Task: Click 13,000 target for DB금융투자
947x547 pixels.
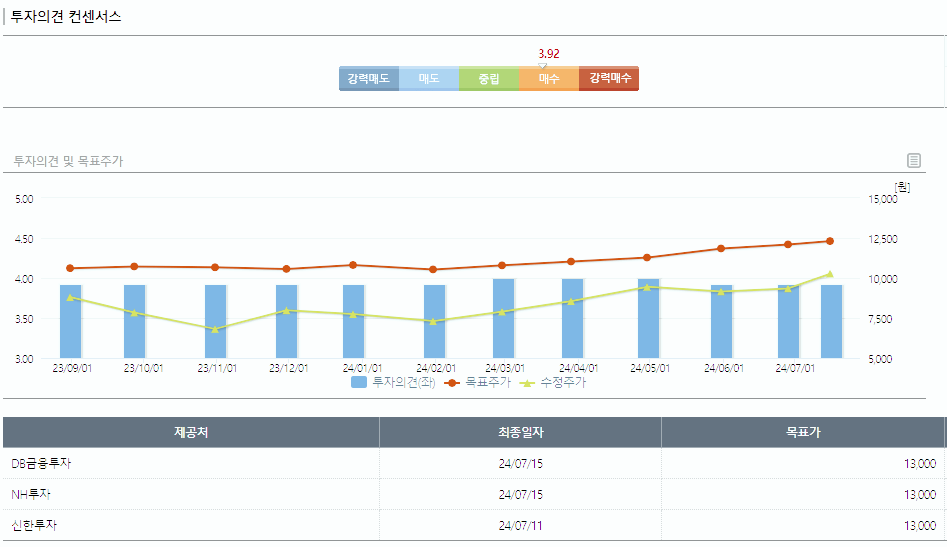Action: pyautogui.click(x=920, y=463)
